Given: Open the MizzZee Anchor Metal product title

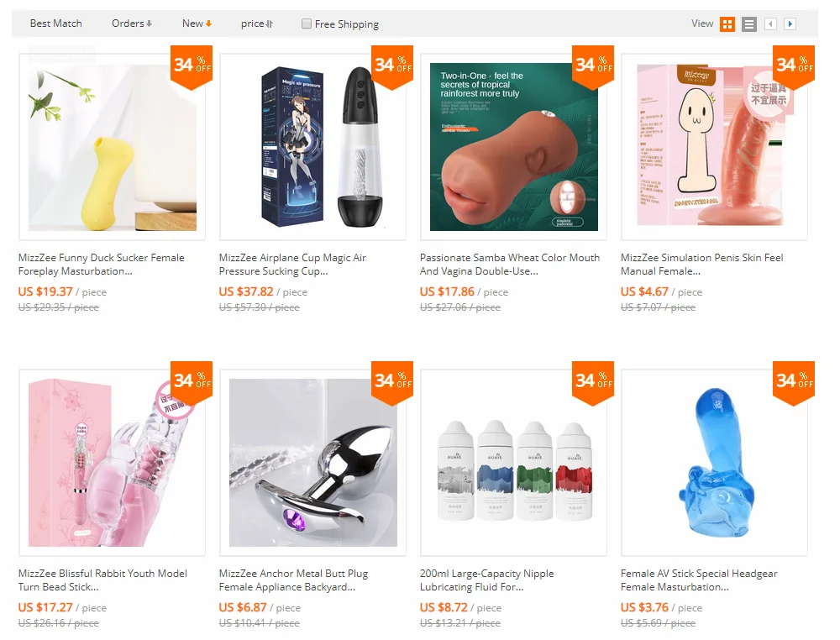Looking at the screenshot, I should click(x=293, y=580).
